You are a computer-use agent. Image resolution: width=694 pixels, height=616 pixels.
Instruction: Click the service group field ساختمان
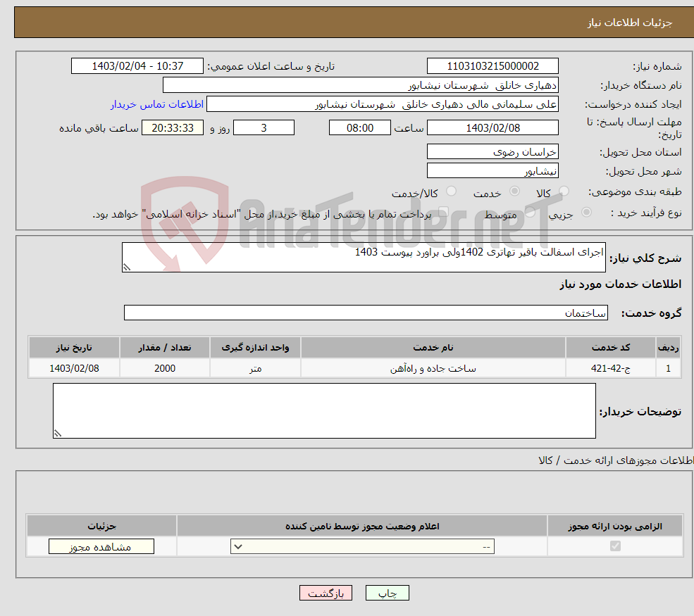tap(366, 313)
